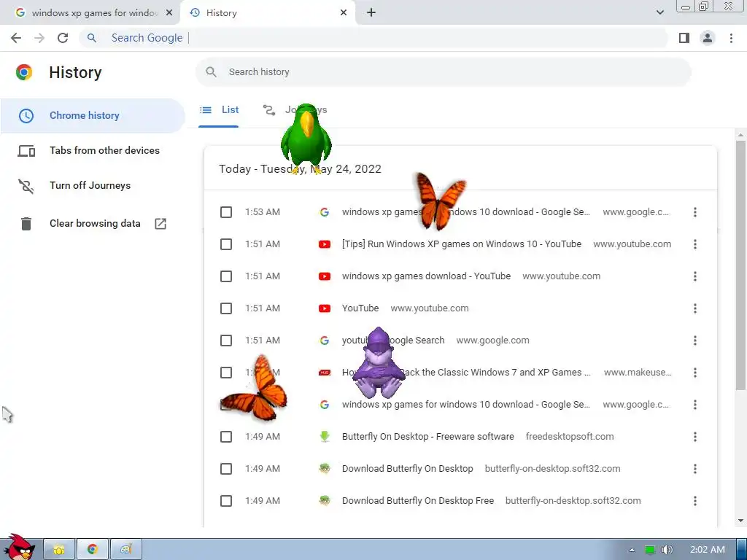Go back with the browser back arrow
747x560 pixels.
[16, 38]
